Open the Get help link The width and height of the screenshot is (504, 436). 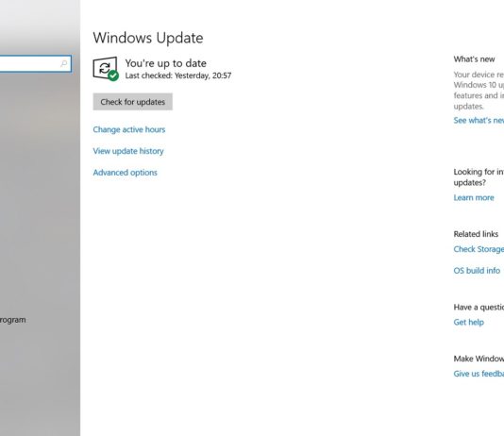pyautogui.click(x=468, y=322)
